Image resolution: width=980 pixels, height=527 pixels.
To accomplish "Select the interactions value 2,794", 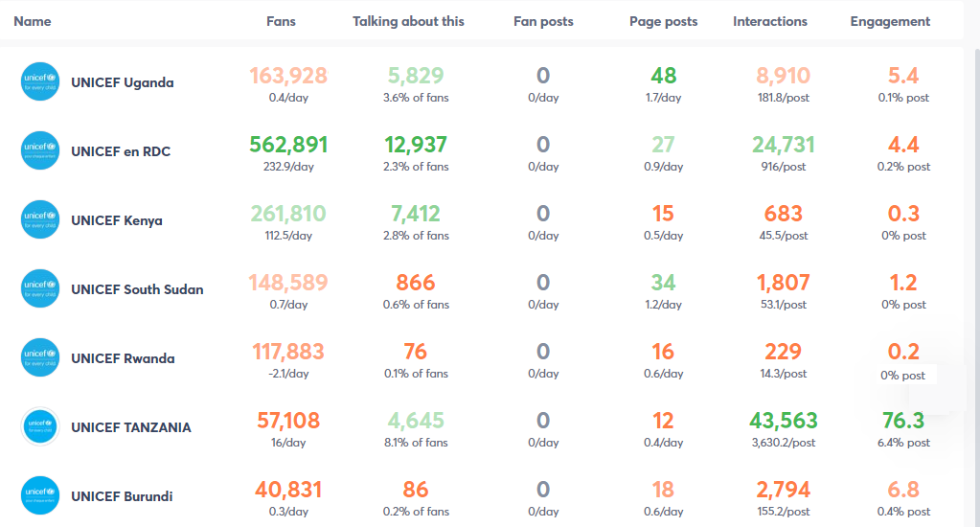I will [x=784, y=490].
